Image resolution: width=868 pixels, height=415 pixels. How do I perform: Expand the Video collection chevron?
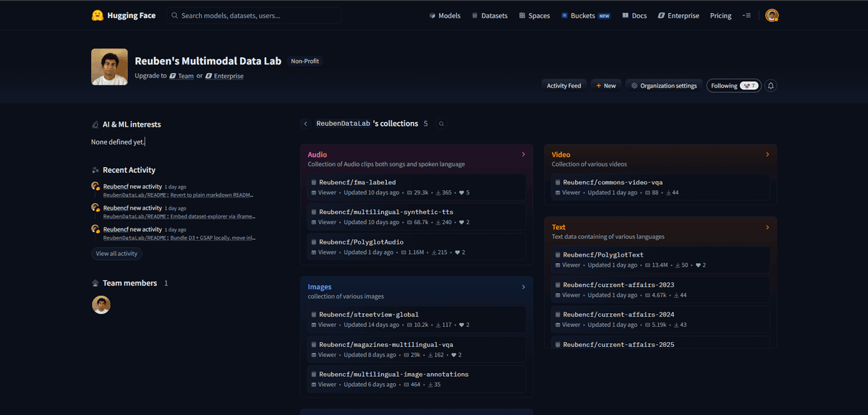[767, 154]
